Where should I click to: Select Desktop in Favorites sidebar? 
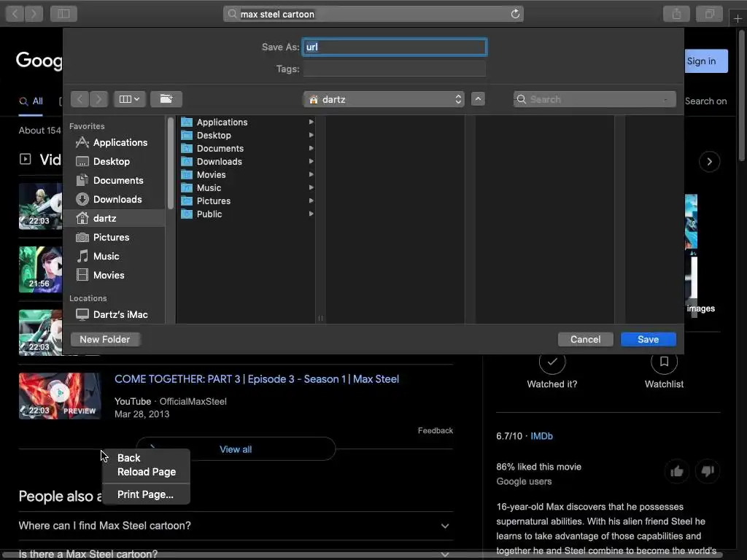[x=113, y=161]
